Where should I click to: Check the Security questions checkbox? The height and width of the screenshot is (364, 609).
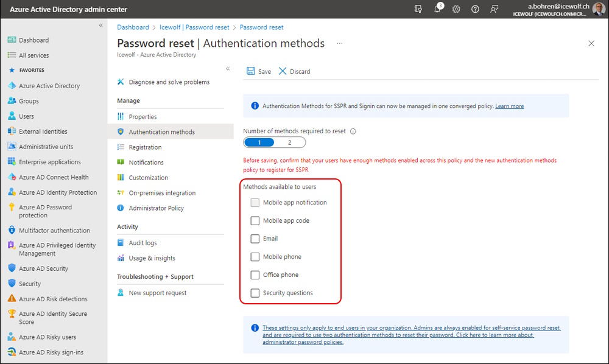(255, 293)
